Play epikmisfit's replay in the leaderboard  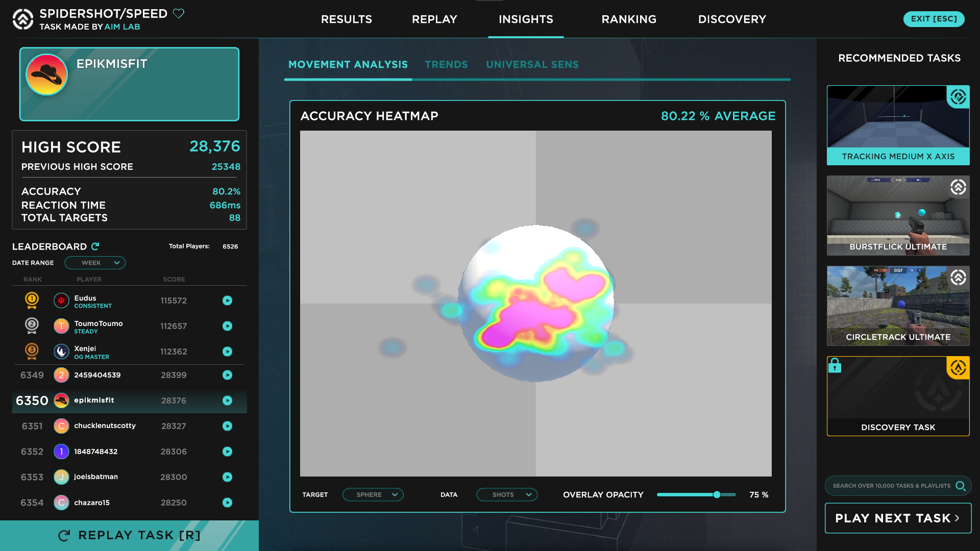pyautogui.click(x=227, y=400)
